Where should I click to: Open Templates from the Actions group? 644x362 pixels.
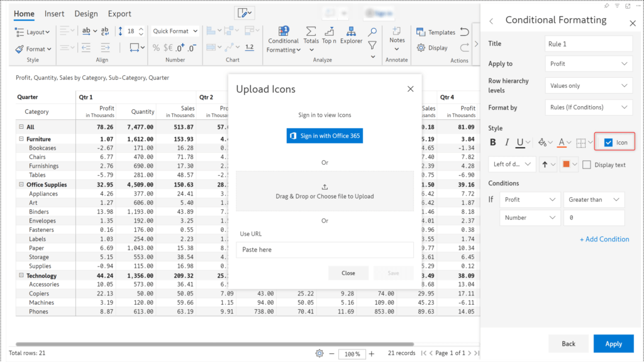(436, 32)
